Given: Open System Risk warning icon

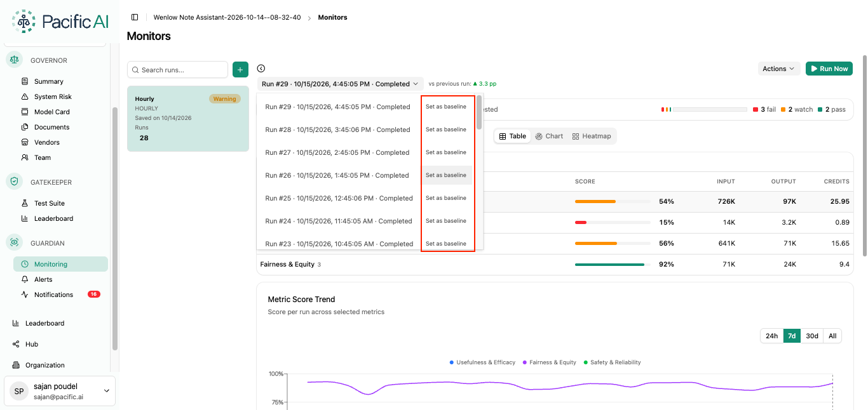Looking at the screenshot, I should tap(25, 96).
